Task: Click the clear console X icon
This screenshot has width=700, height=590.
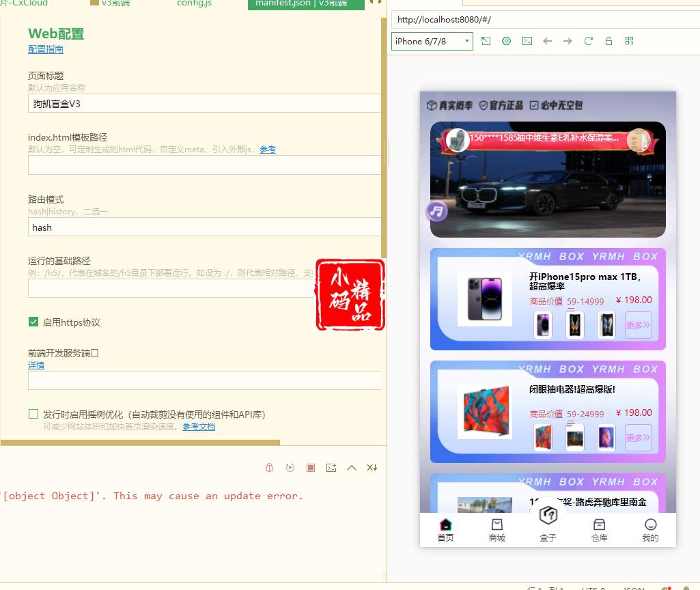Action: click(x=372, y=468)
